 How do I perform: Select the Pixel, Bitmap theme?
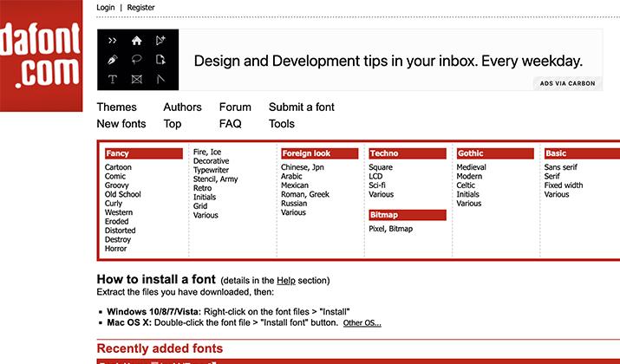click(391, 229)
